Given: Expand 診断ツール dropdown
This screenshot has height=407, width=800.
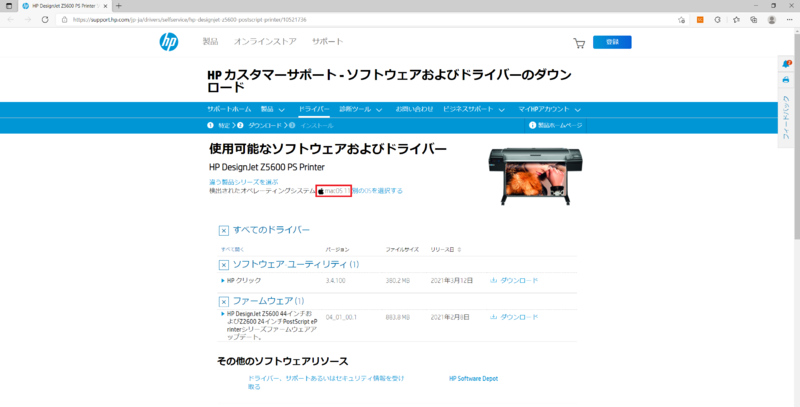Looking at the screenshot, I should [361, 109].
